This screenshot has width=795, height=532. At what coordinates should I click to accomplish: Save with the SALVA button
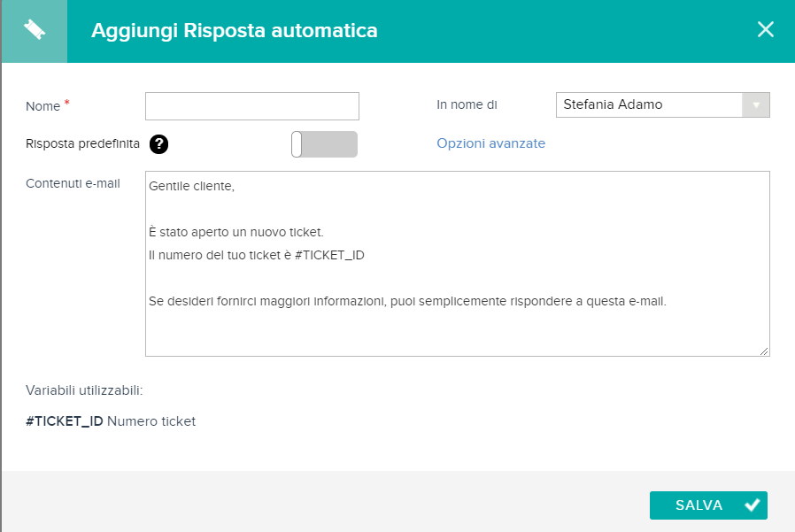708,505
